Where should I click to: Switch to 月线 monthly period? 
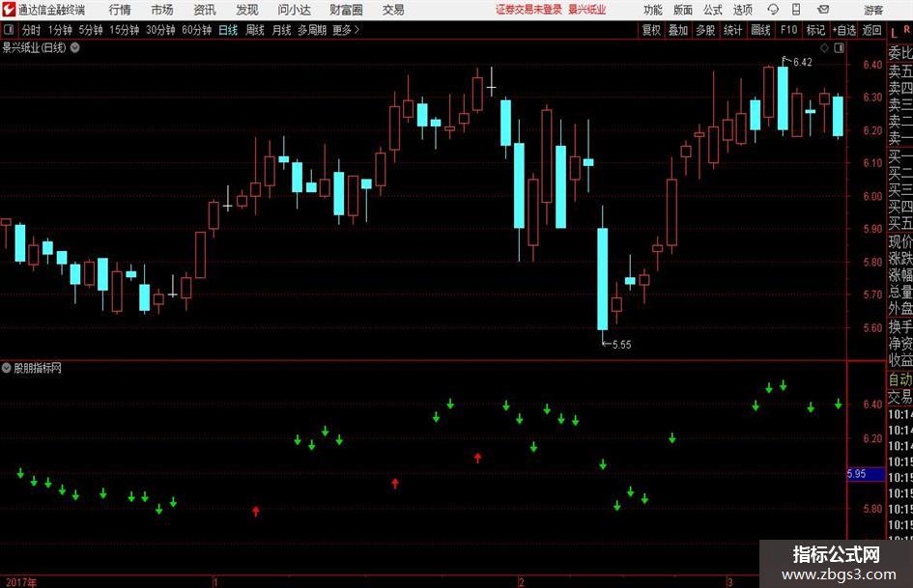click(x=282, y=30)
